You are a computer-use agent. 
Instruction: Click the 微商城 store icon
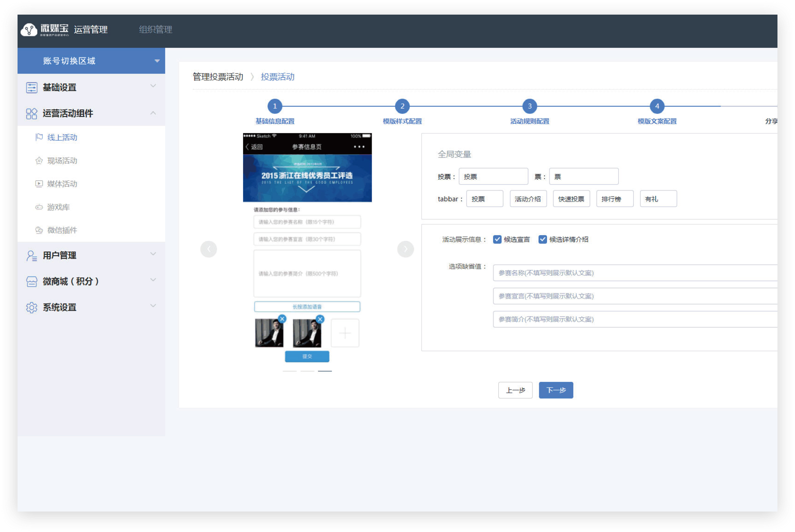(32, 282)
